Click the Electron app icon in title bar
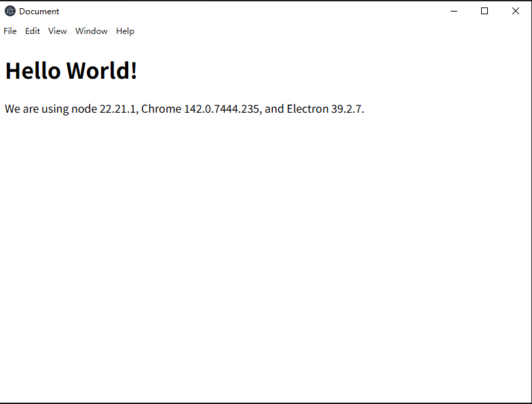The image size is (532, 404). [x=10, y=11]
